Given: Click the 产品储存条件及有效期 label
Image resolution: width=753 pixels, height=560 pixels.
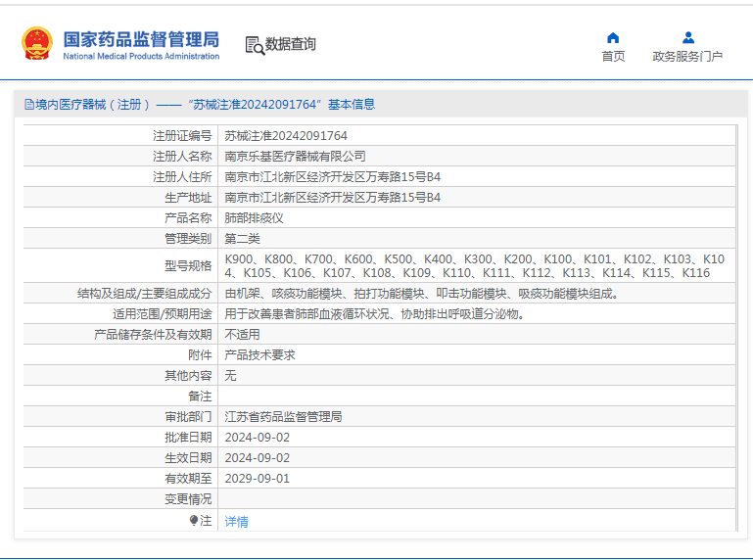Looking at the screenshot, I should (x=153, y=335).
